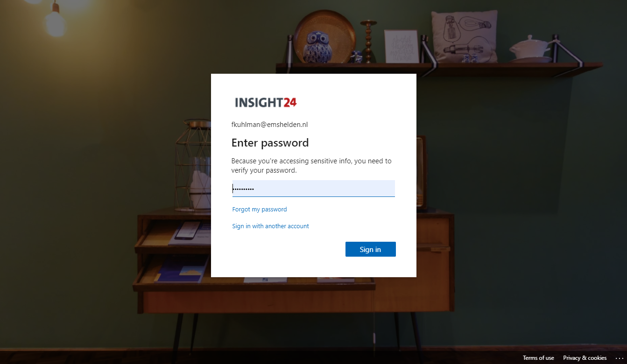Image resolution: width=627 pixels, height=364 pixels.
Task: Click the fkuhlman@emshelden.nl account text
Action: point(269,125)
